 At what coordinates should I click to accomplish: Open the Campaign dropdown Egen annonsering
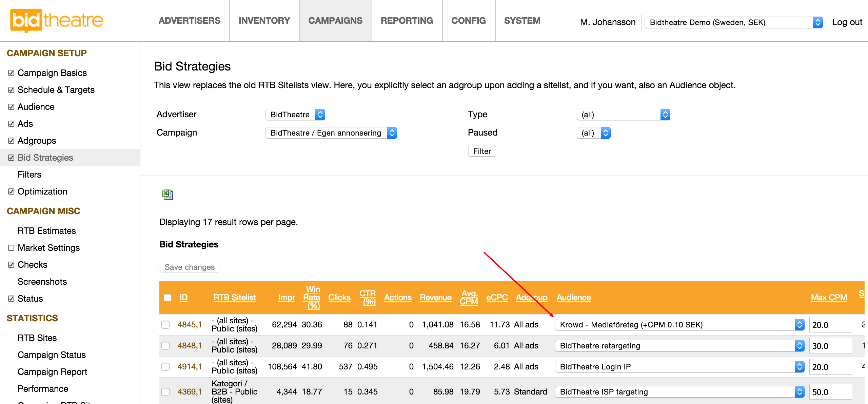(x=331, y=133)
